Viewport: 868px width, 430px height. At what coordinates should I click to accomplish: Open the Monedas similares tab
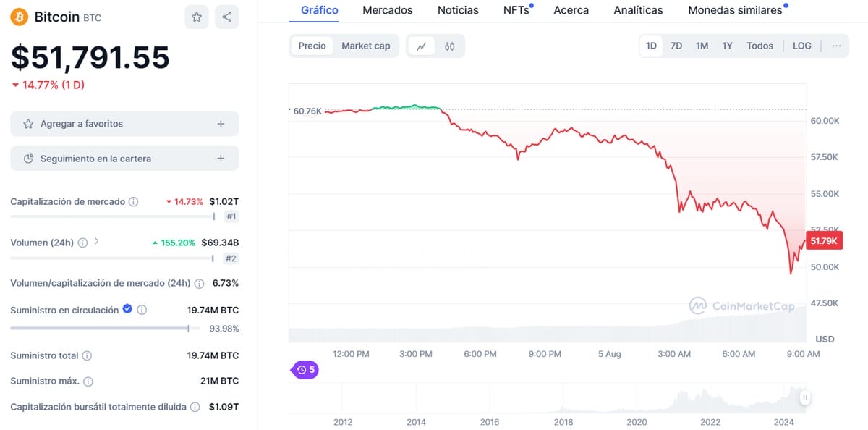735,10
